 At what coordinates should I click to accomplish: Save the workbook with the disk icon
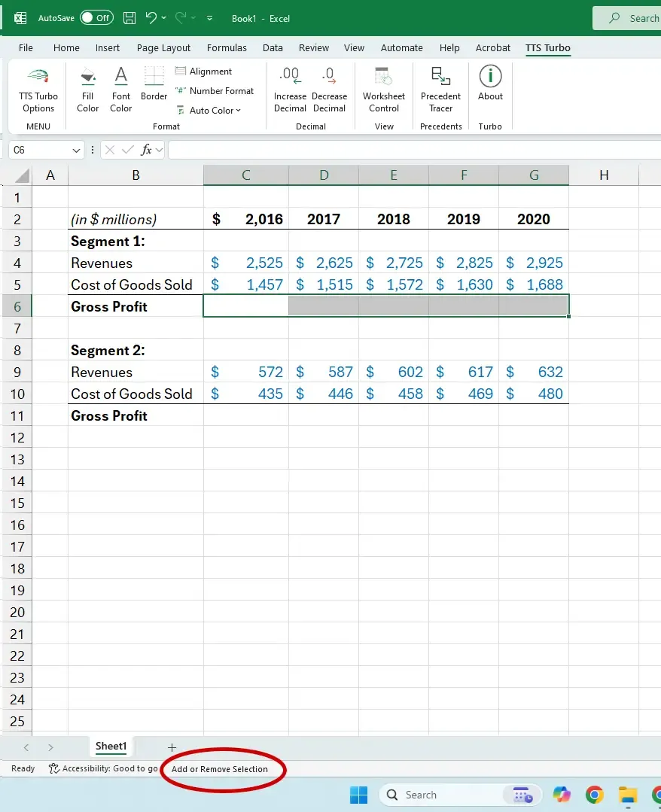[x=129, y=18]
